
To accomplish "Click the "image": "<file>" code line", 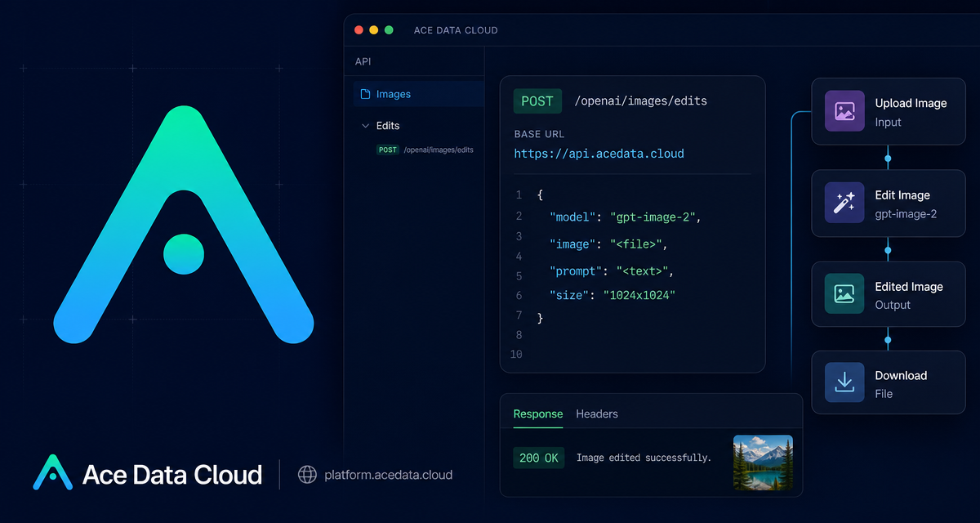I will (608, 244).
